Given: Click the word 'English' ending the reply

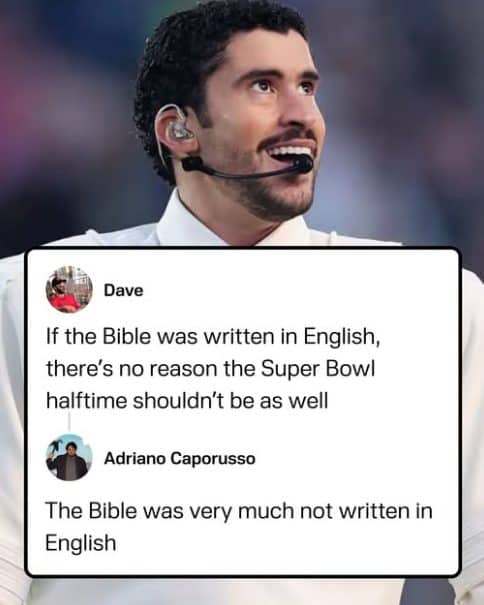Looking at the screenshot, I should [x=81, y=543].
